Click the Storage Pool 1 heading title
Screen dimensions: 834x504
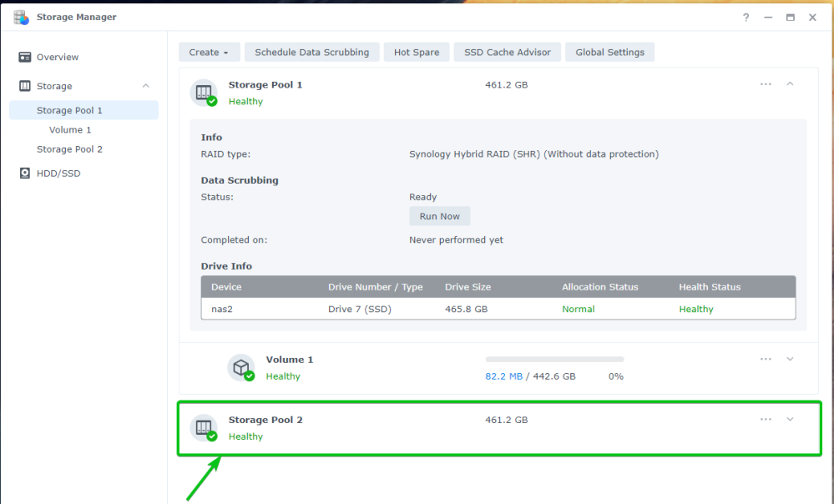click(265, 84)
